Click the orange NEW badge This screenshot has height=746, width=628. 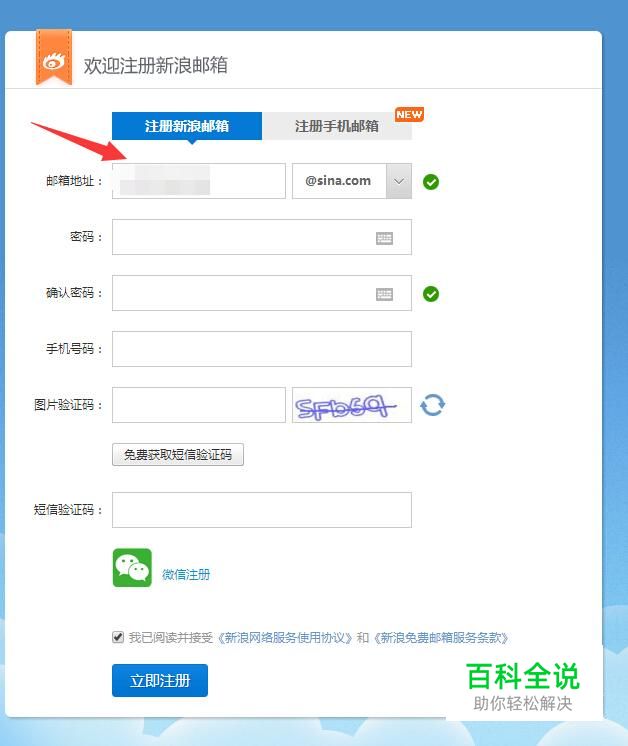(x=409, y=114)
